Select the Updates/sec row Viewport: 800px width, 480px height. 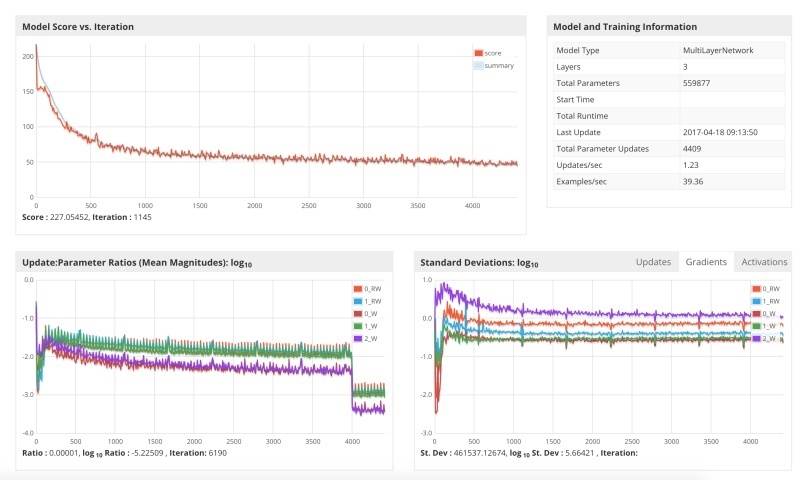click(669, 165)
